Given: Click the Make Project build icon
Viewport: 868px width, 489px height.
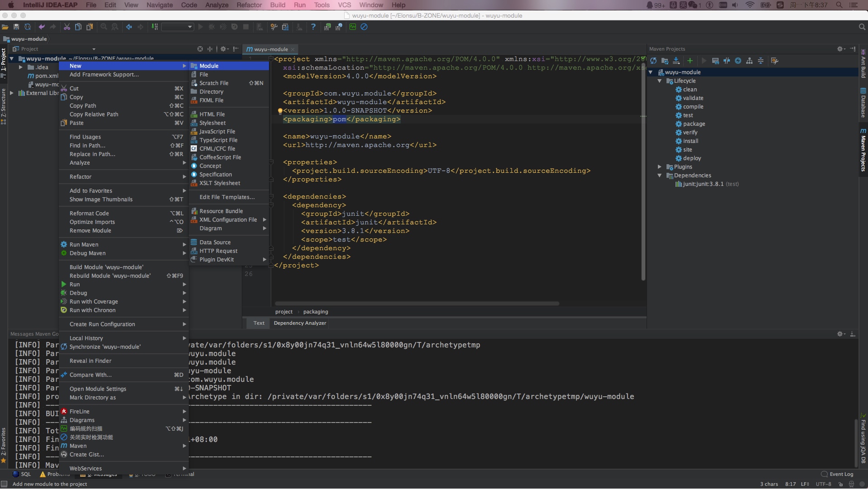Looking at the screenshot, I should click(155, 27).
